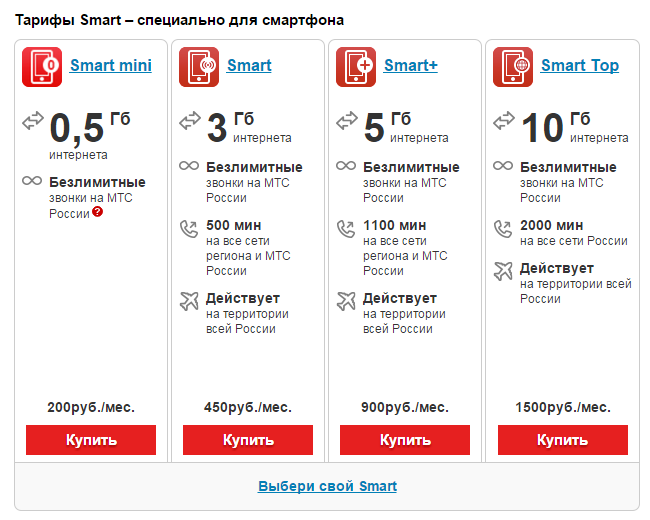The height and width of the screenshot is (520, 650).
Task: Click the Smart Top globe phone icon
Action: [x=512, y=66]
